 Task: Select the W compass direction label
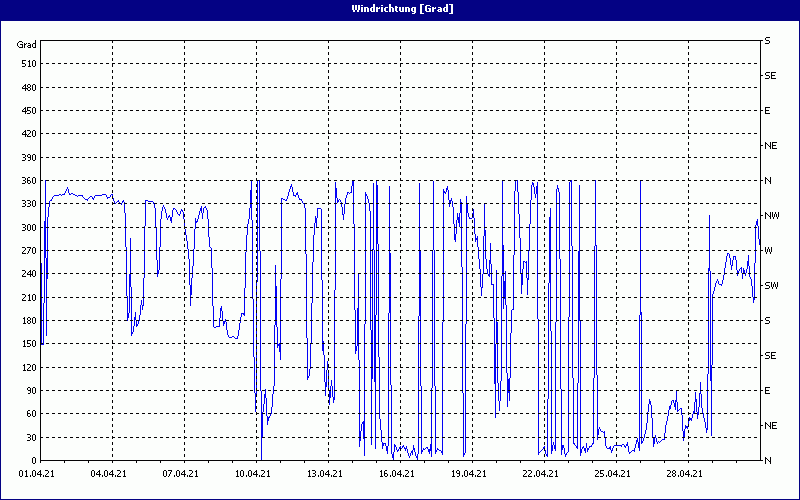coord(768,250)
